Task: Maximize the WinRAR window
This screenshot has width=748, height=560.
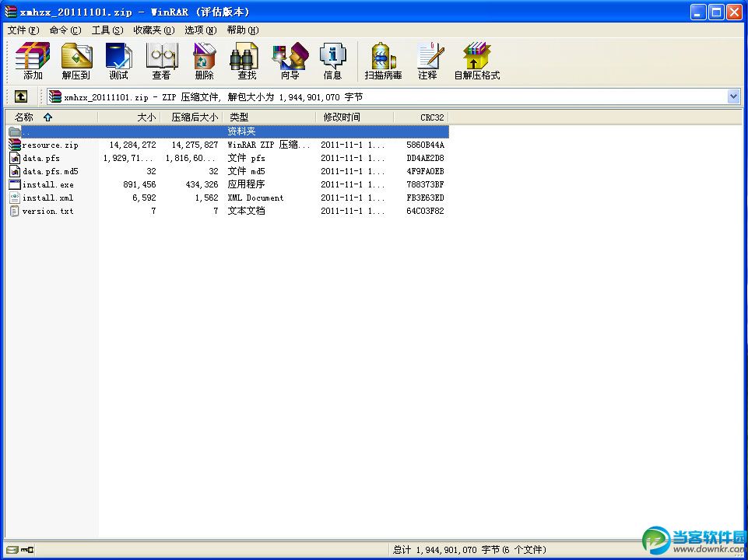Action: click(717, 12)
